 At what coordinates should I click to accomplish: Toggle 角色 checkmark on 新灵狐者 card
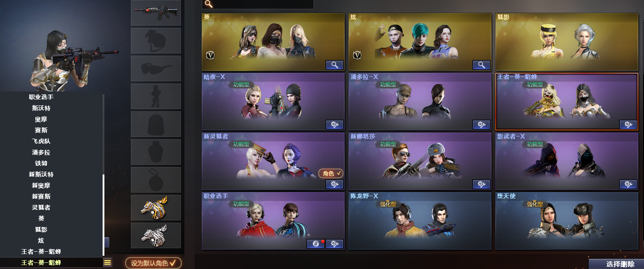(x=331, y=174)
